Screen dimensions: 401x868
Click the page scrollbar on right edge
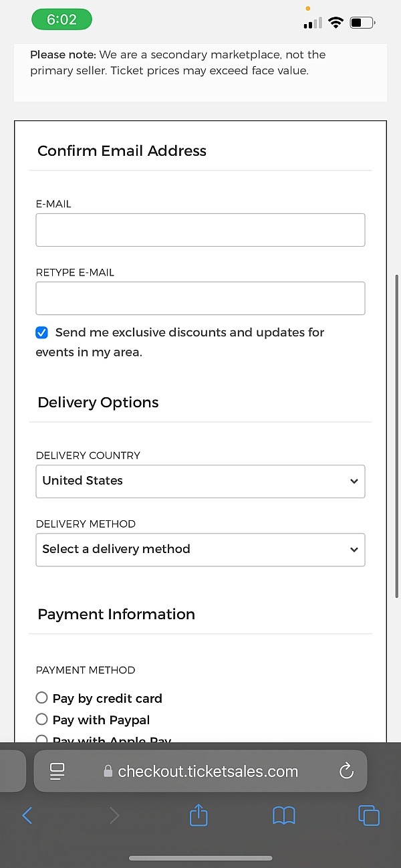point(397,435)
